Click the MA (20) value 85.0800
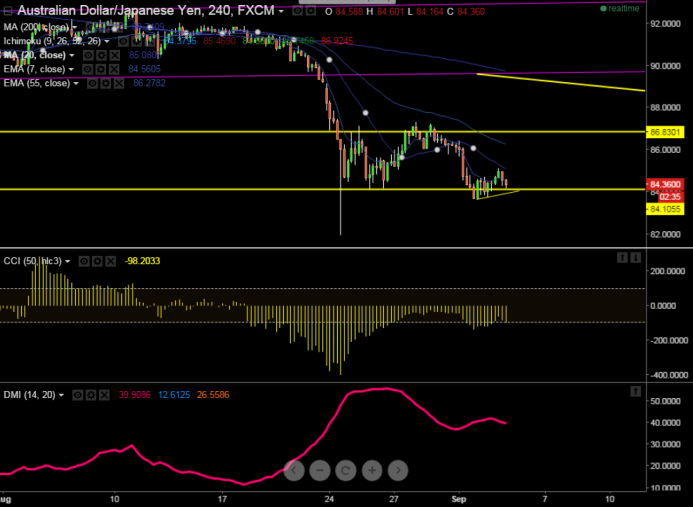The width and height of the screenshot is (693, 507). point(145,55)
